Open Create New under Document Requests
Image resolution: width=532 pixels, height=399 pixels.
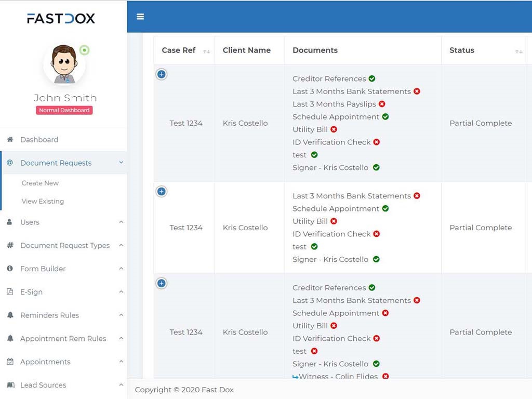pos(40,183)
